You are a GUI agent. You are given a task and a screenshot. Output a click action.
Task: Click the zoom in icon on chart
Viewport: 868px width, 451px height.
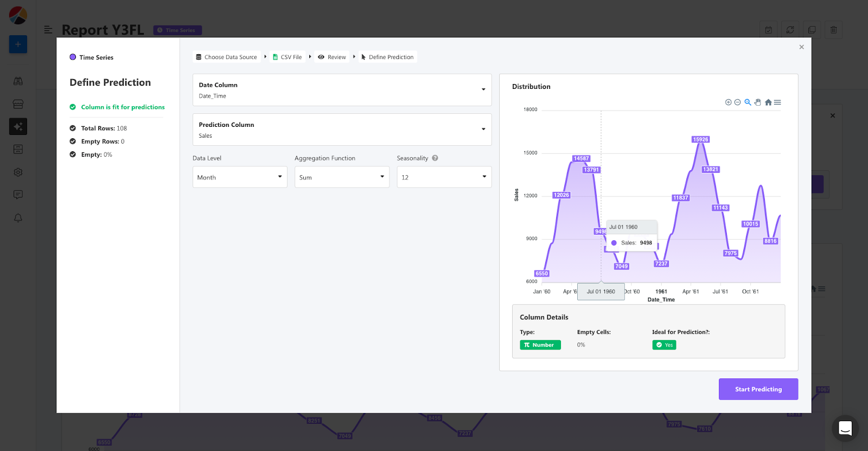coord(728,102)
